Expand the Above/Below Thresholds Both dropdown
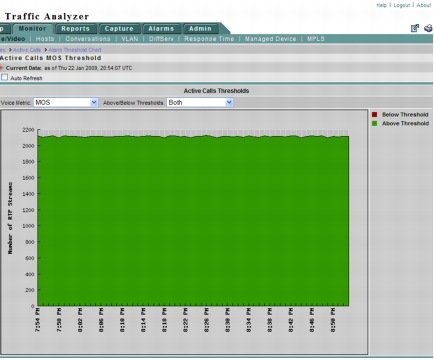Image resolution: width=434 pixels, height=360 pixels. 200,103
